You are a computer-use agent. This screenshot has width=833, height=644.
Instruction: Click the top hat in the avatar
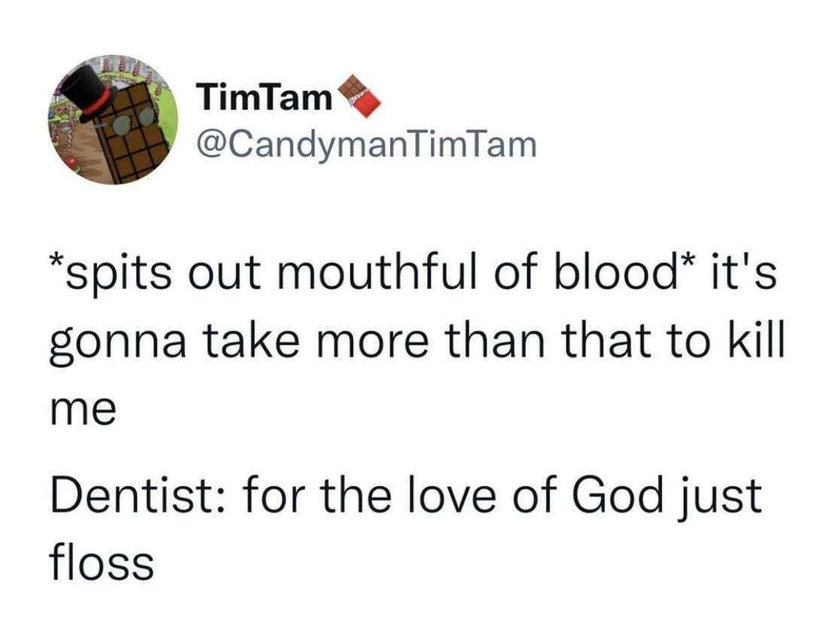(x=87, y=90)
